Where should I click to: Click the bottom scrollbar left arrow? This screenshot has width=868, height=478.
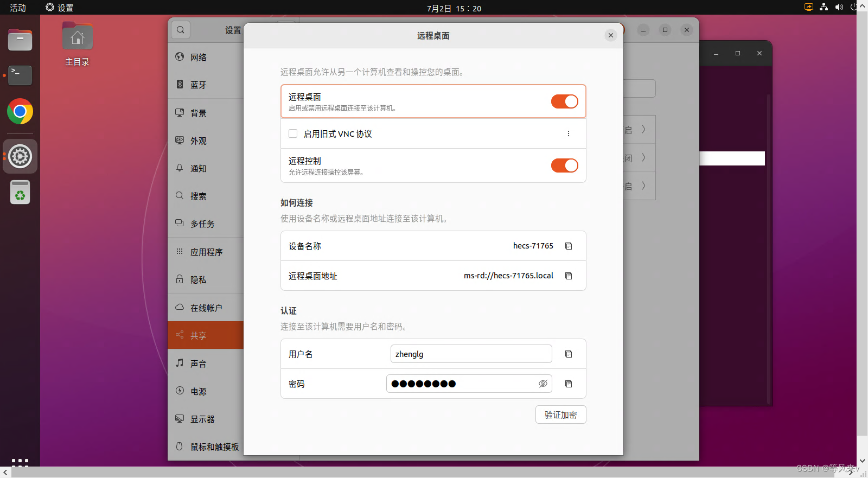(x=5, y=473)
